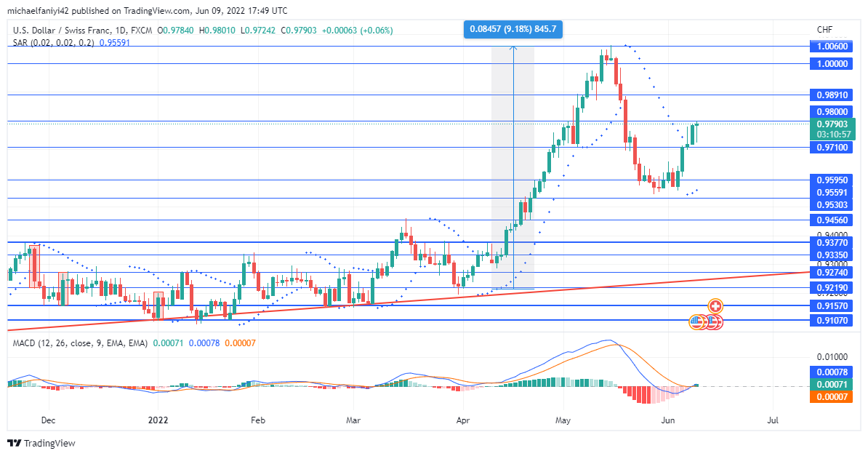Click the 0.92190 price level label
This screenshot has height=456, width=868.
tap(832, 288)
